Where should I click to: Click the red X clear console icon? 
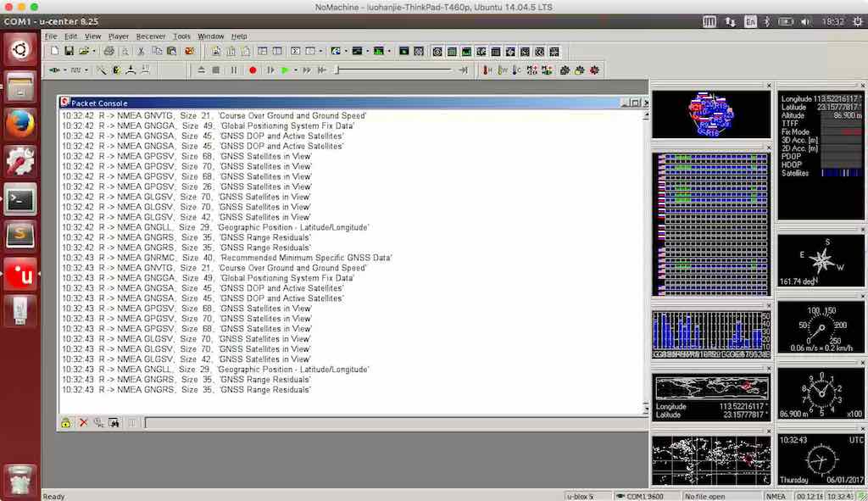[x=83, y=423]
